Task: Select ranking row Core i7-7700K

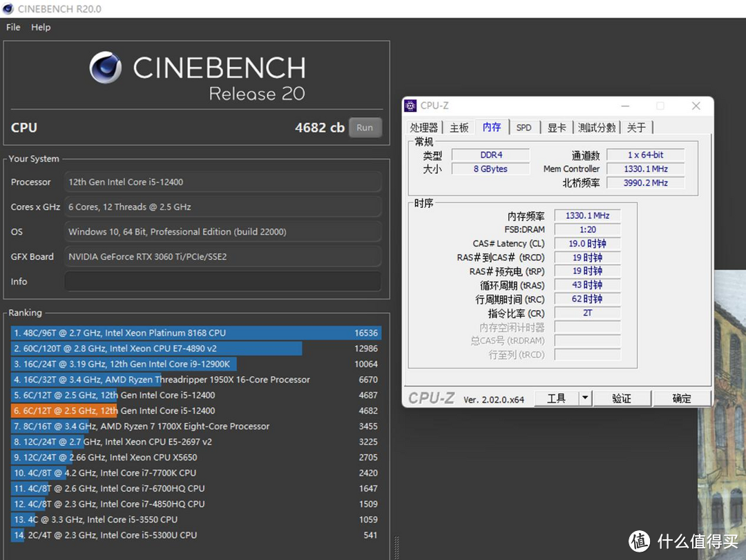Action: point(196,473)
